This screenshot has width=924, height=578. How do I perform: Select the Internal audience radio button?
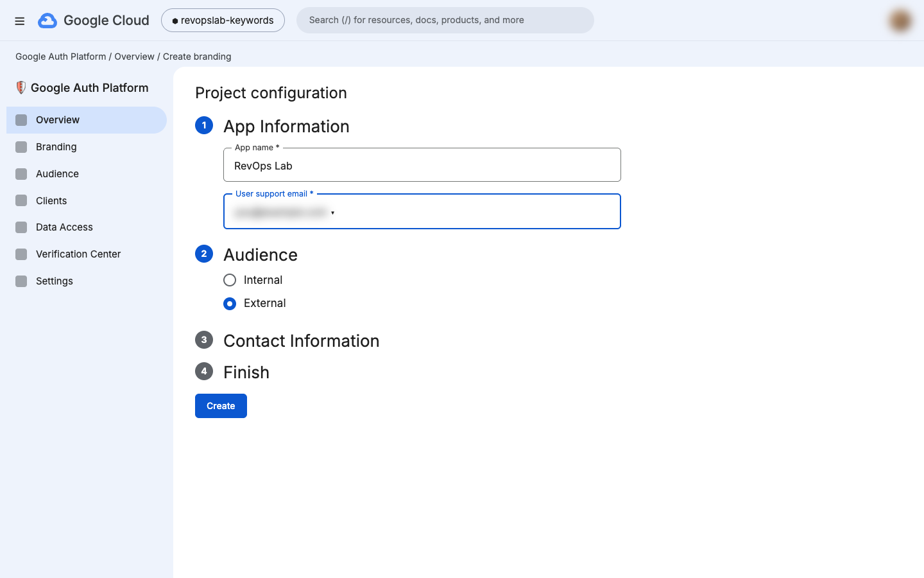230,280
